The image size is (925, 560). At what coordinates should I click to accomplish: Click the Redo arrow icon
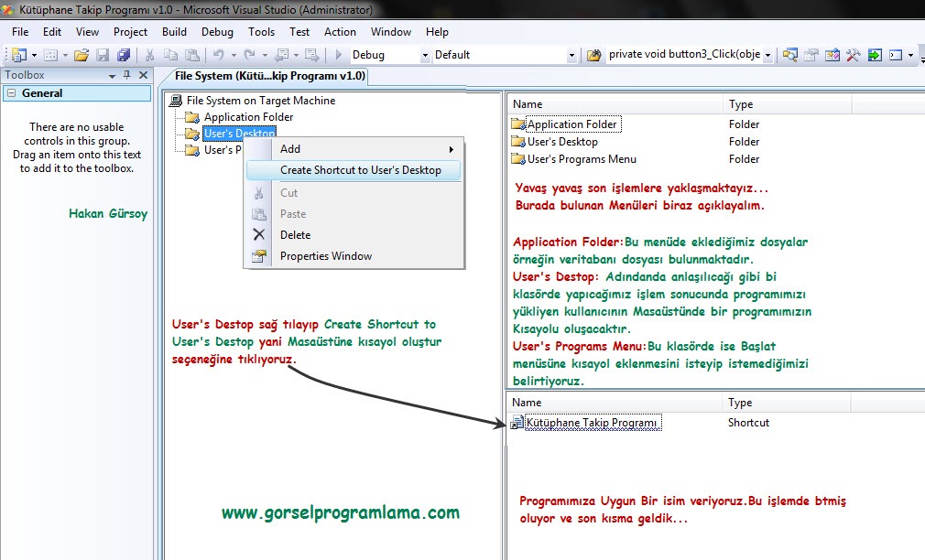tap(249, 55)
